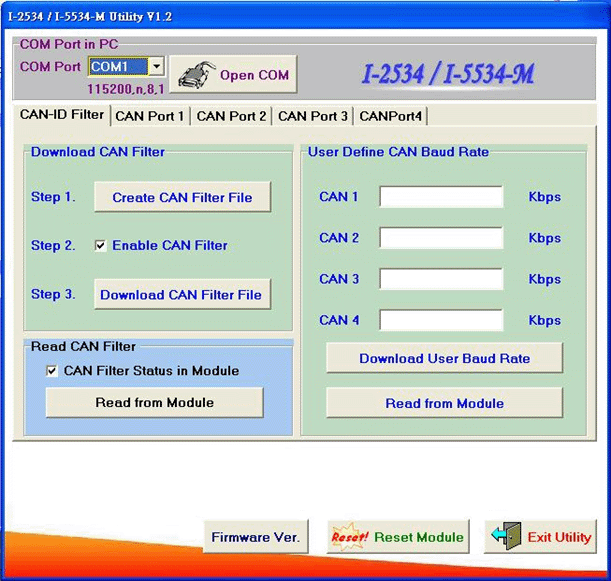The image size is (611, 581).
Task: Switch to the CAN Port 1 tab
Action: click(x=150, y=116)
